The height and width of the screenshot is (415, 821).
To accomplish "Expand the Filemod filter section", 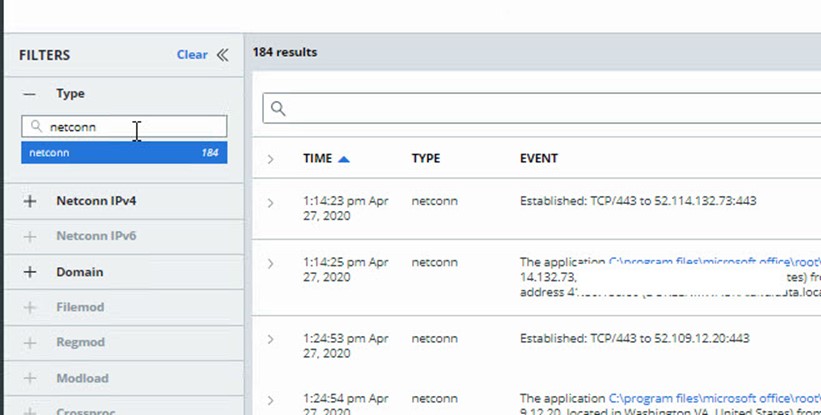I will (30, 308).
